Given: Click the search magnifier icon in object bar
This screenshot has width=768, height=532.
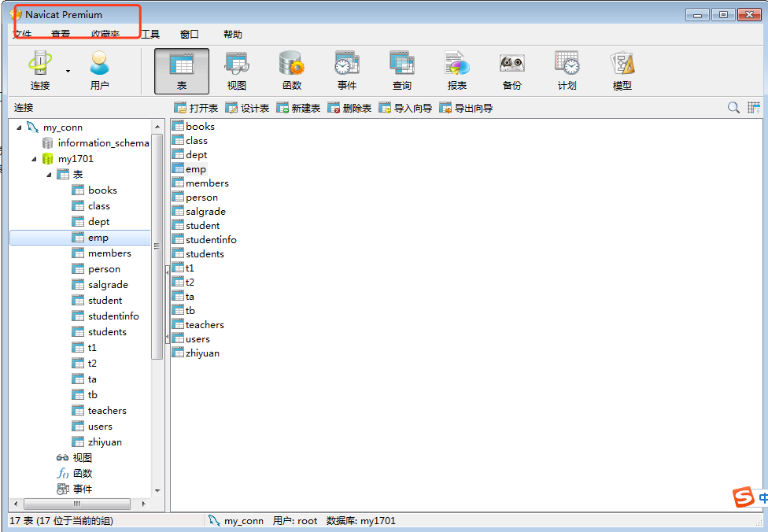Looking at the screenshot, I should point(733,108).
